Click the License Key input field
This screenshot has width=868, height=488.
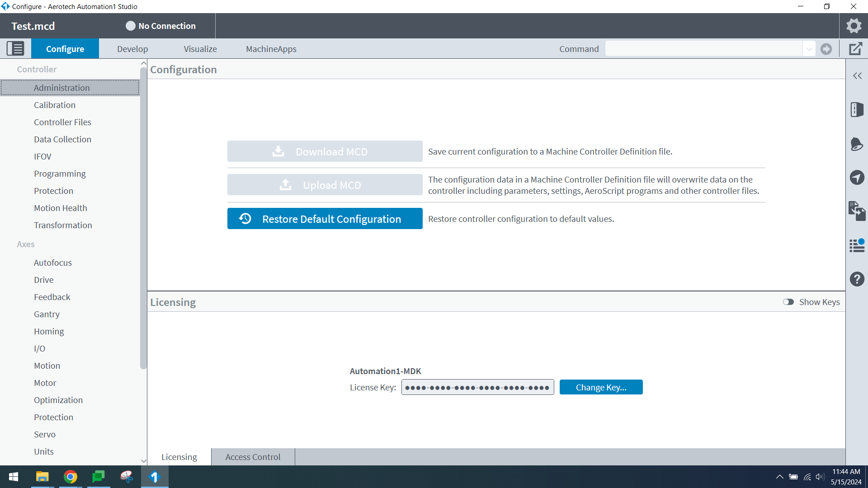(x=477, y=387)
